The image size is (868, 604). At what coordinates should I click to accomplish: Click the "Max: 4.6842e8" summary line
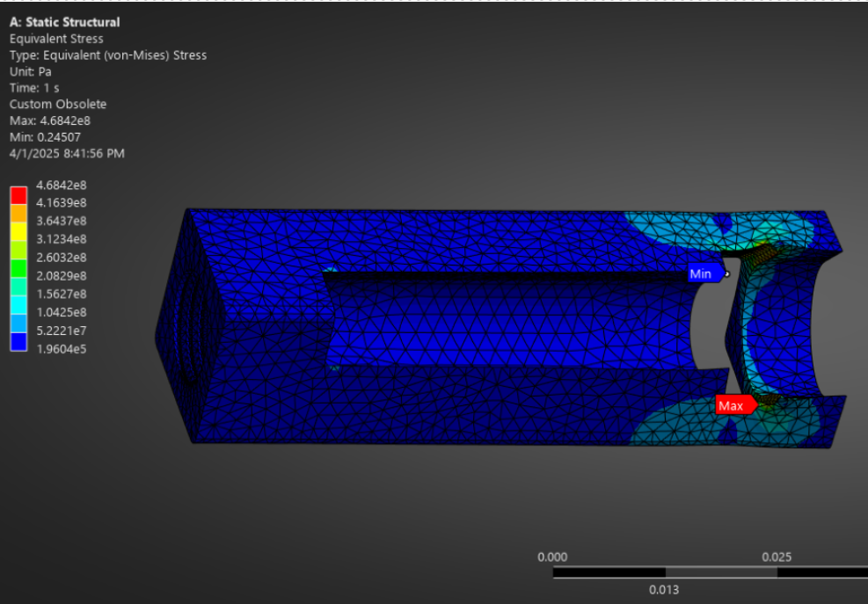tap(50, 120)
